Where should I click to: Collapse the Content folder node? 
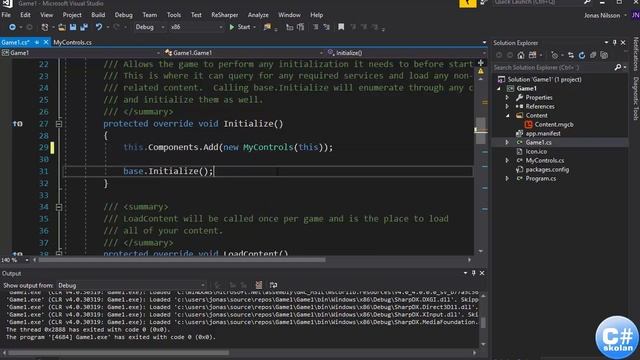click(507, 116)
